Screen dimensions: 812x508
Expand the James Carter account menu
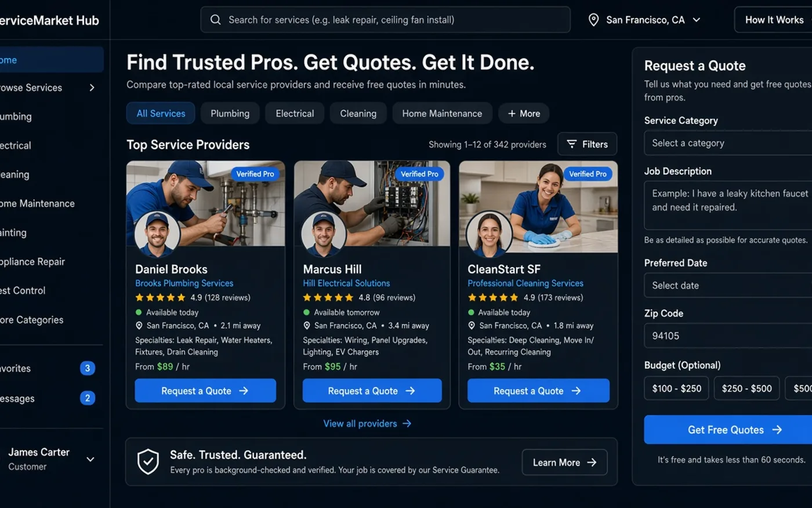click(x=90, y=459)
